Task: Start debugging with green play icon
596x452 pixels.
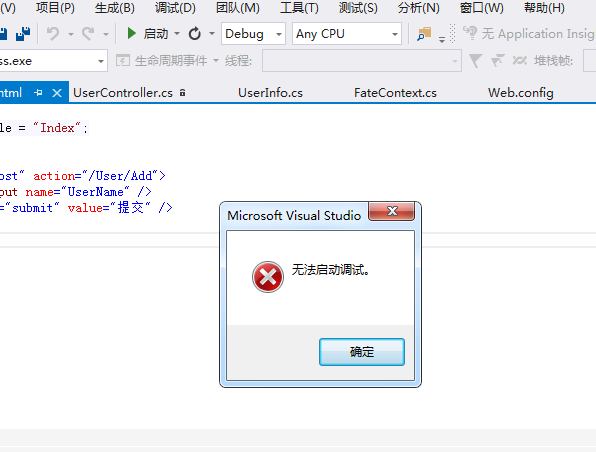Action: [132, 33]
